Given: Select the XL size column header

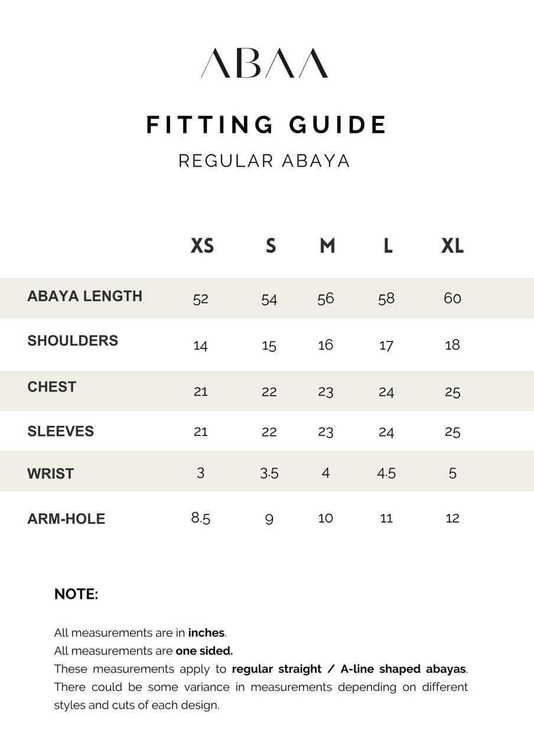Looking at the screenshot, I should coord(452,246).
